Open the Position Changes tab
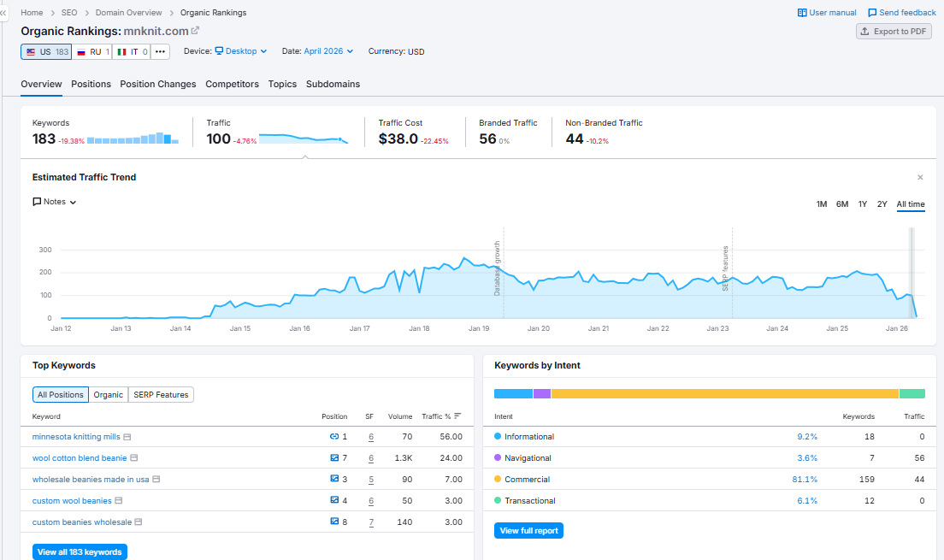Screen dimensions: 944x560 pyautogui.click(x=157, y=85)
